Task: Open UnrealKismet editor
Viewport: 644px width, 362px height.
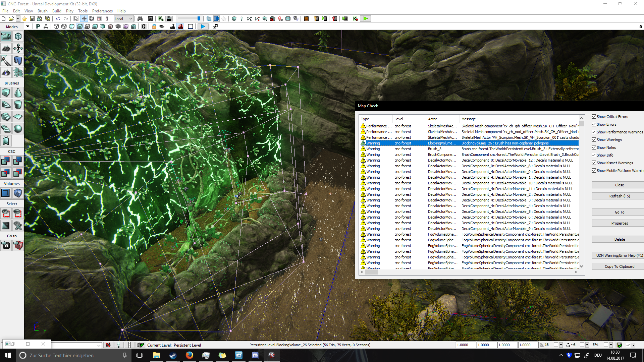Action: (x=161, y=19)
